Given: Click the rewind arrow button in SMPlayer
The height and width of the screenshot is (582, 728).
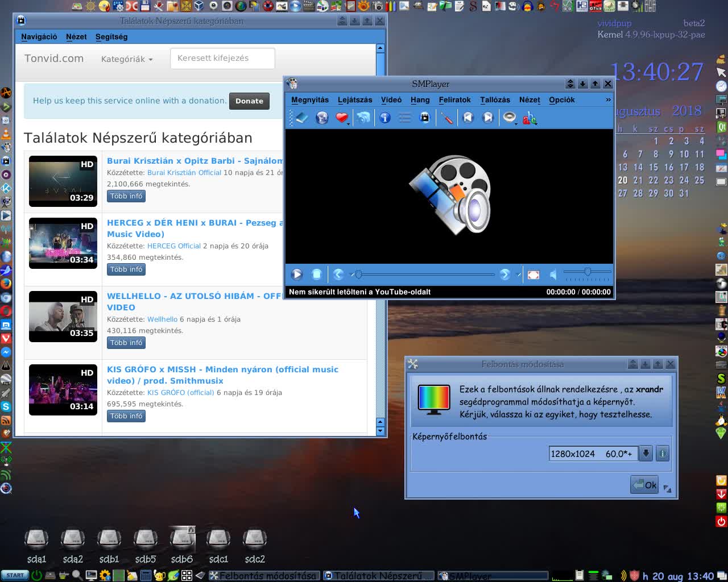Looking at the screenshot, I should [338, 275].
